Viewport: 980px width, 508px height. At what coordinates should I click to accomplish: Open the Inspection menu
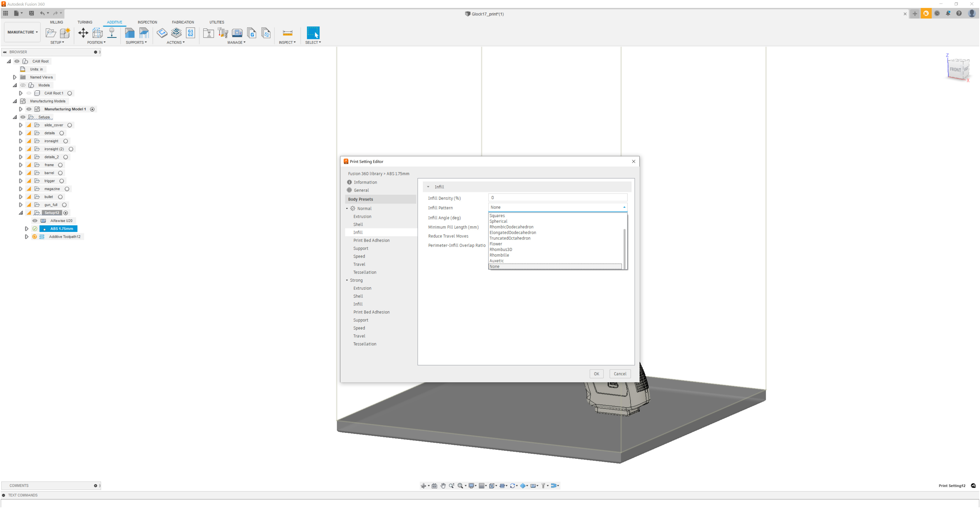tap(146, 22)
